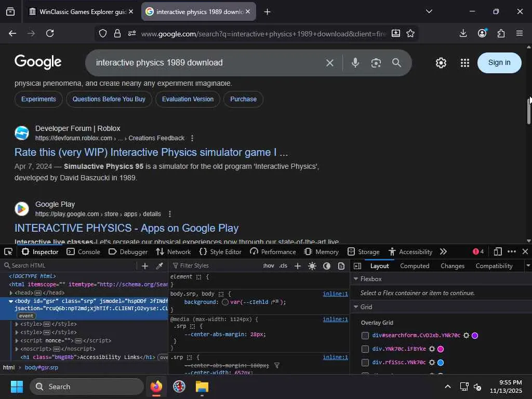
Task: Collapse the Grid section
Action: 356,307
